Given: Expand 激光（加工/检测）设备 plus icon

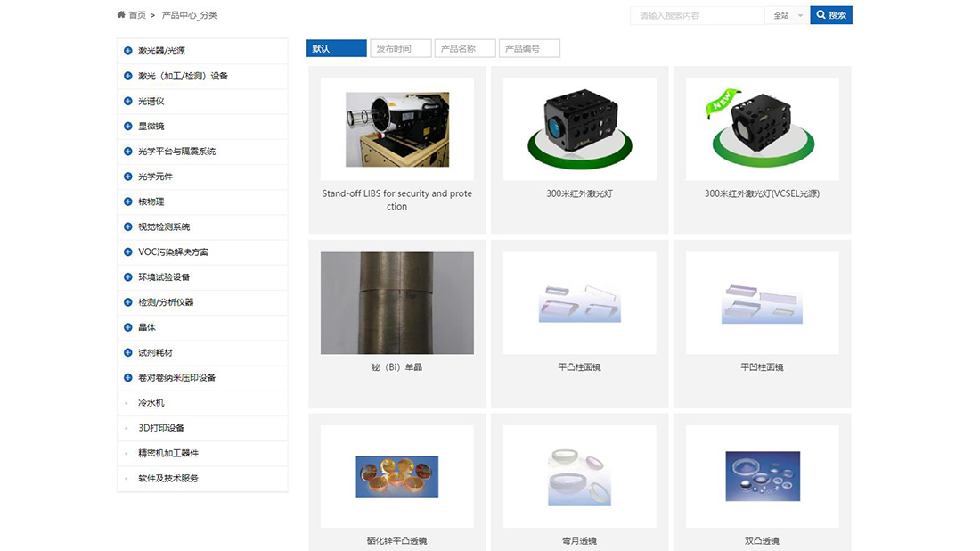Looking at the screenshot, I should [x=128, y=76].
